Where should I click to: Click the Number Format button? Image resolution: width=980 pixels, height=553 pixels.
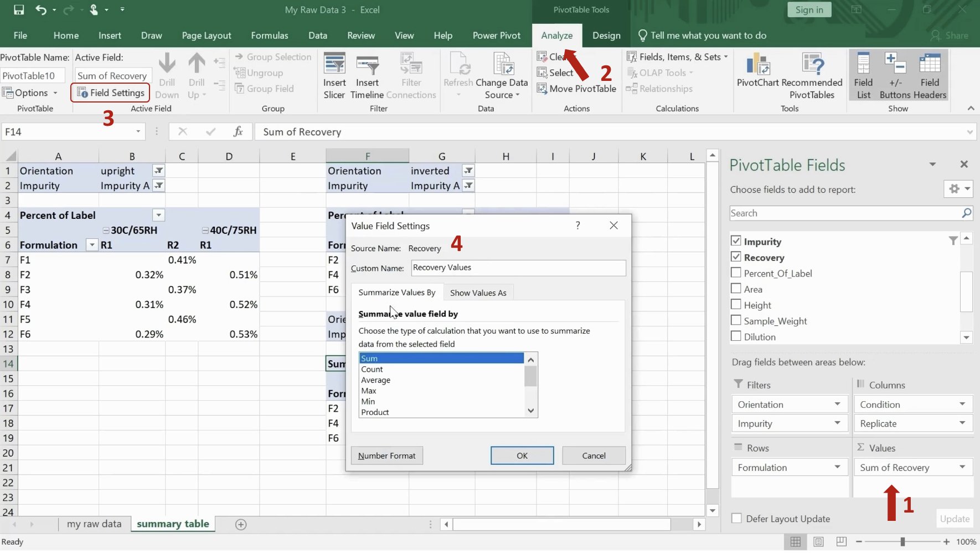click(x=386, y=455)
